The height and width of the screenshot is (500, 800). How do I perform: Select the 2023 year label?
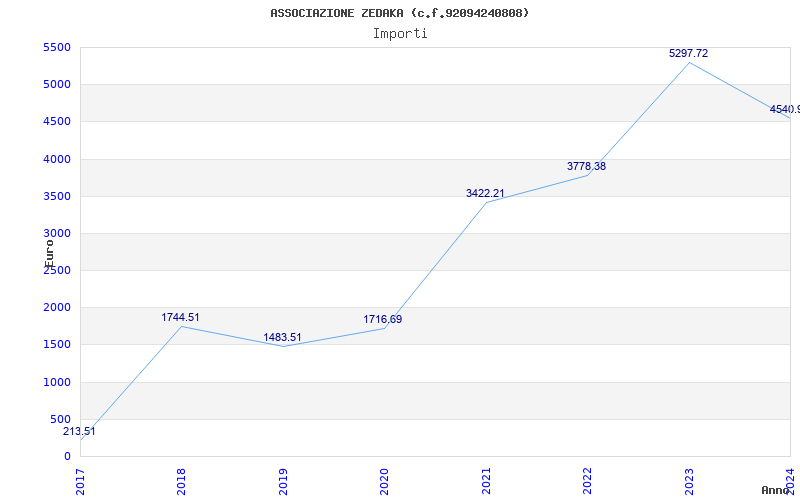pos(689,482)
